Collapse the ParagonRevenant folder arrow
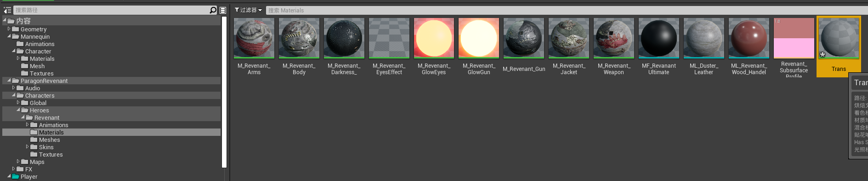Image resolution: width=868 pixels, height=181 pixels. [x=9, y=81]
